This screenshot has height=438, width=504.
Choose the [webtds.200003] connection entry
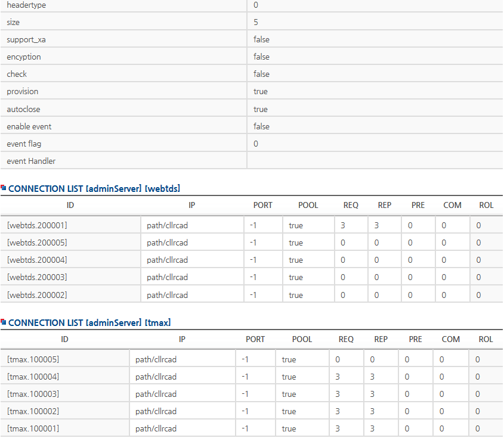pos(37,277)
